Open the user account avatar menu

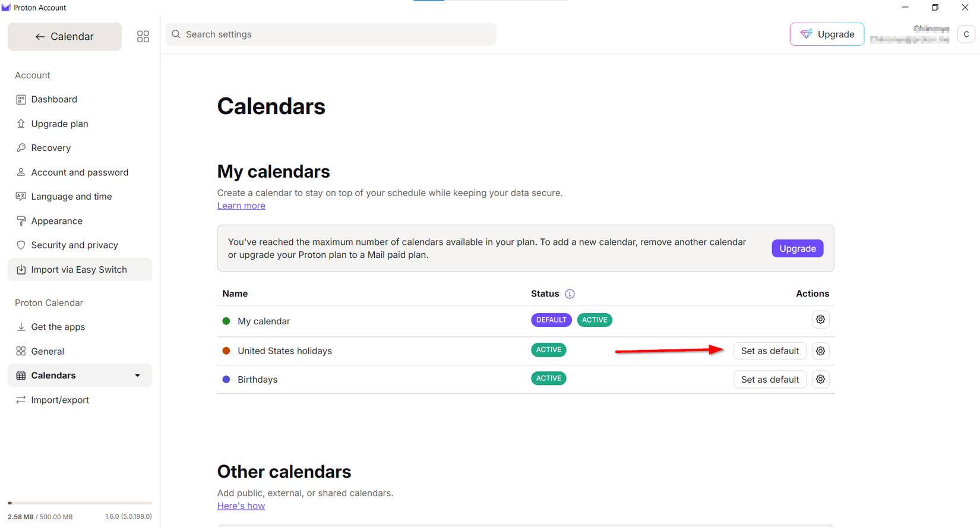[x=966, y=34]
